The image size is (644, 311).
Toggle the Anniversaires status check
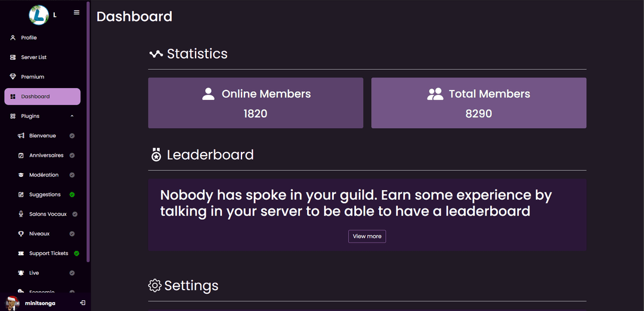pos(72,155)
